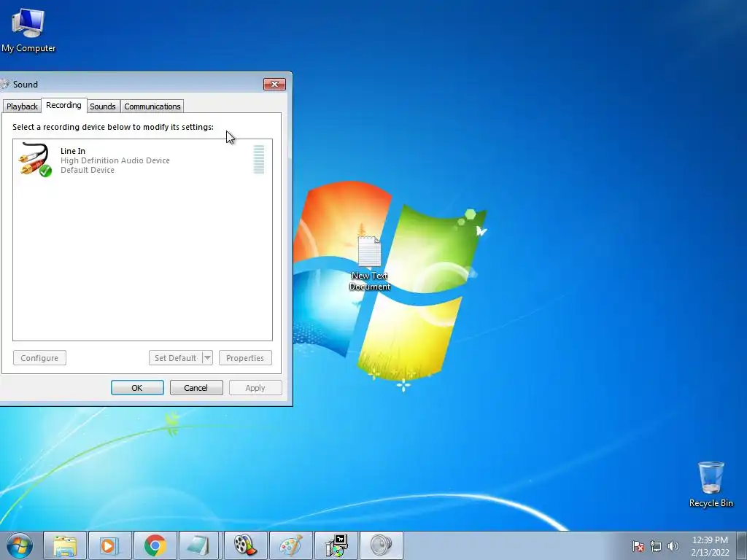Open Windows Explorer from the taskbar
The width and height of the screenshot is (747, 560).
pyautogui.click(x=65, y=545)
